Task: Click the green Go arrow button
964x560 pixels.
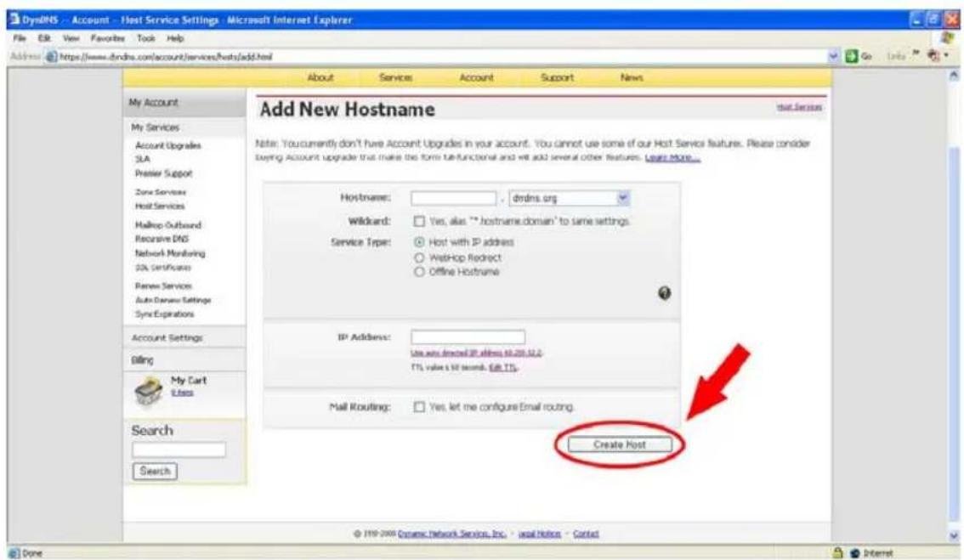Action: click(x=852, y=57)
